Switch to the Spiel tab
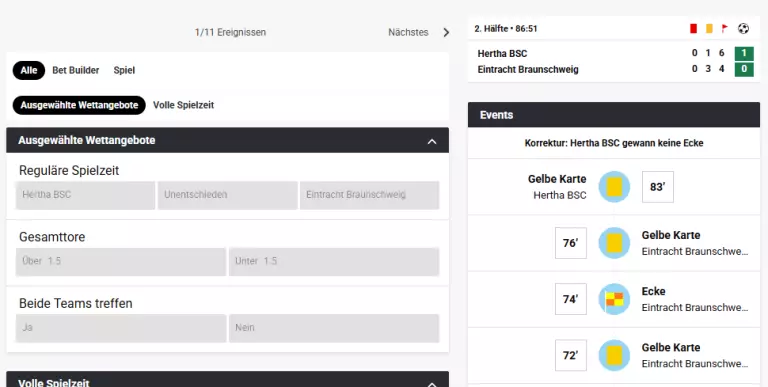Image resolution: width=768 pixels, height=387 pixels. (124, 70)
